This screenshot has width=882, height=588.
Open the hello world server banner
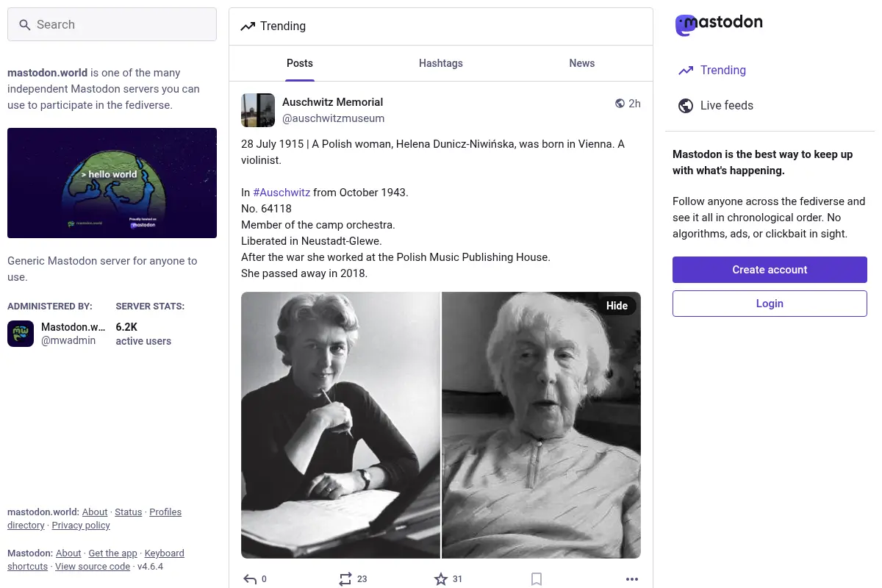click(x=112, y=183)
